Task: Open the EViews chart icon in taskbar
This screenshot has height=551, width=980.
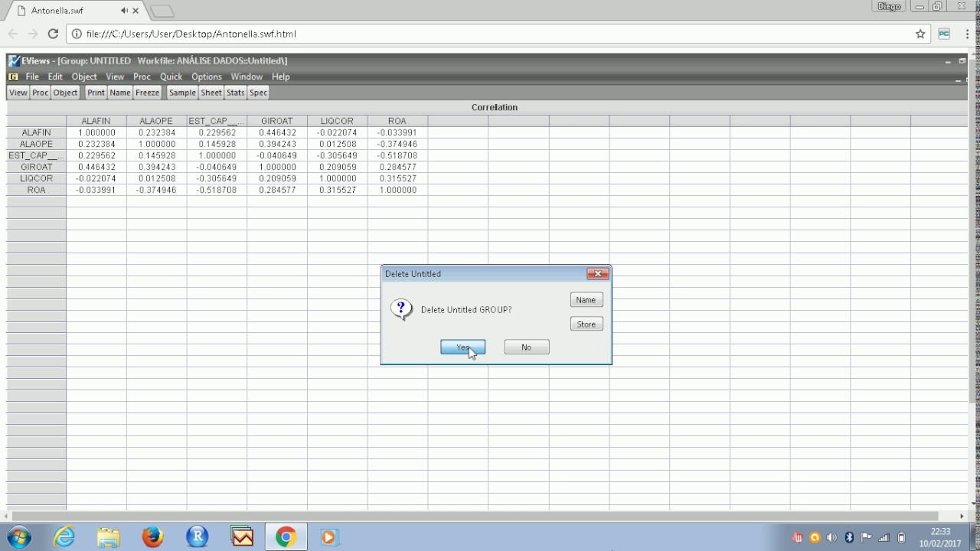Action: click(242, 537)
